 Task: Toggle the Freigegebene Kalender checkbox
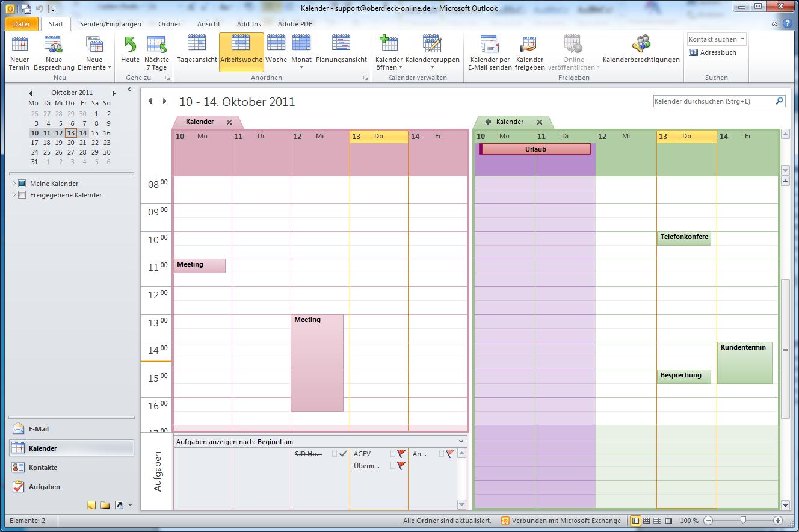click(x=22, y=195)
